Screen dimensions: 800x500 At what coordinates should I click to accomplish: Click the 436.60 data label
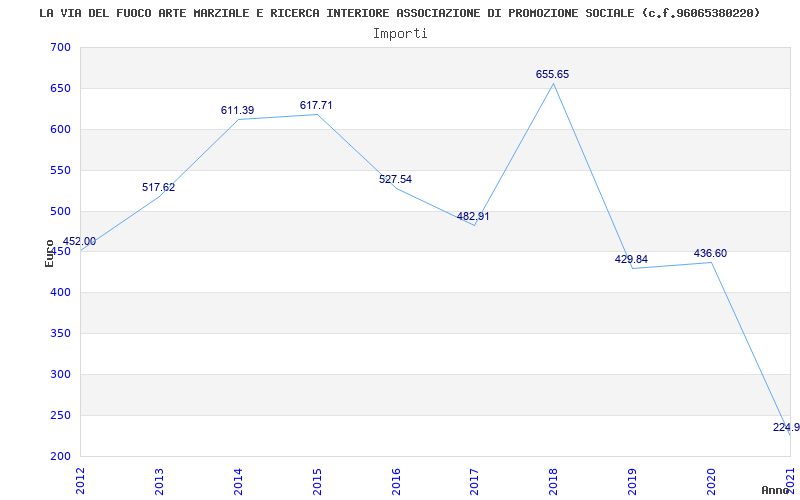point(710,254)
